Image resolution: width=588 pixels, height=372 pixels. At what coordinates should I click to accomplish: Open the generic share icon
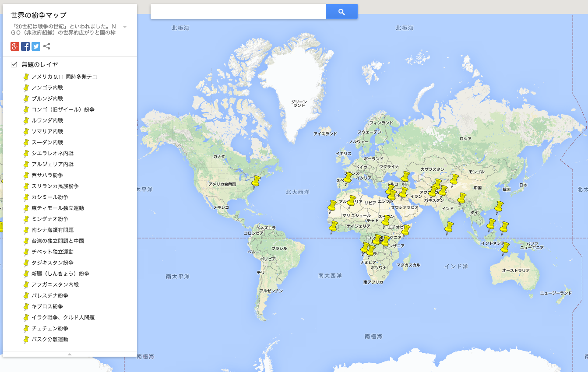46,46
